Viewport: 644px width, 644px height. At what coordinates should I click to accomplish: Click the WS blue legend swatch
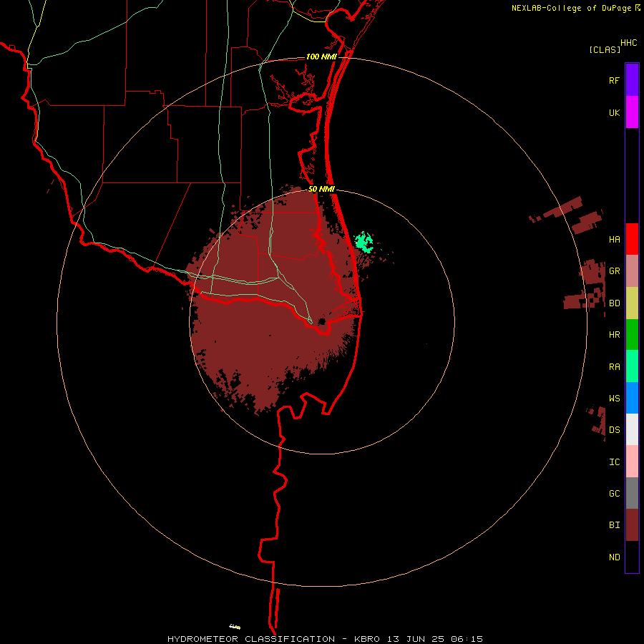coord(632,398)
